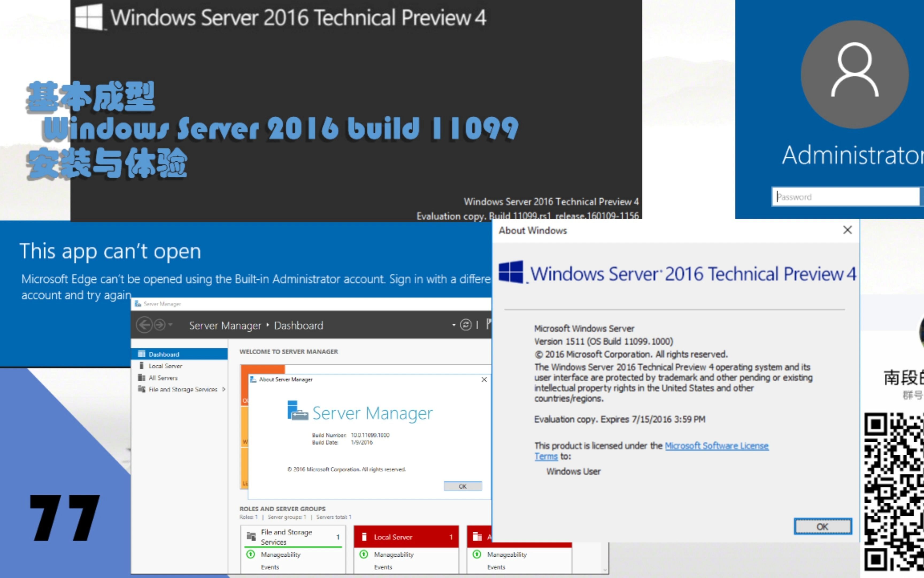Click the Local Server sidebar icon
The image size is (924, 578).
pos(141,366)
